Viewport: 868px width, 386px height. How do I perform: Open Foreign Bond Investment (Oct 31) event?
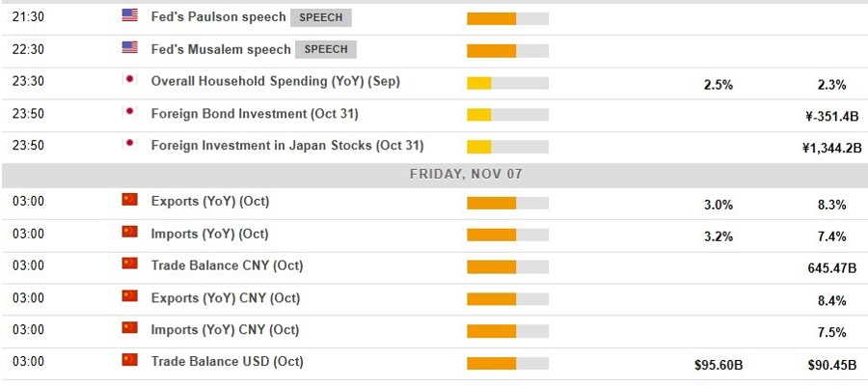[x=255, y=114]
